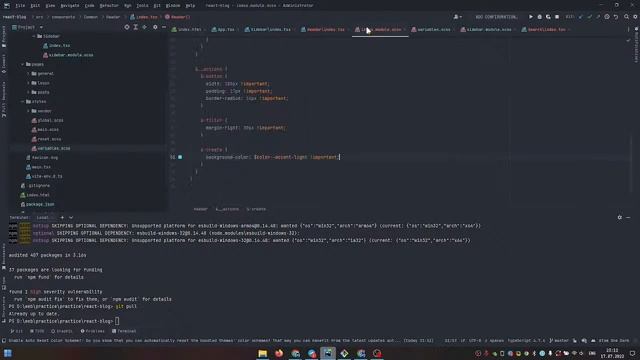Click the TypeScript version in status bar
Screen dimensions: 640x360
[526, 340]
